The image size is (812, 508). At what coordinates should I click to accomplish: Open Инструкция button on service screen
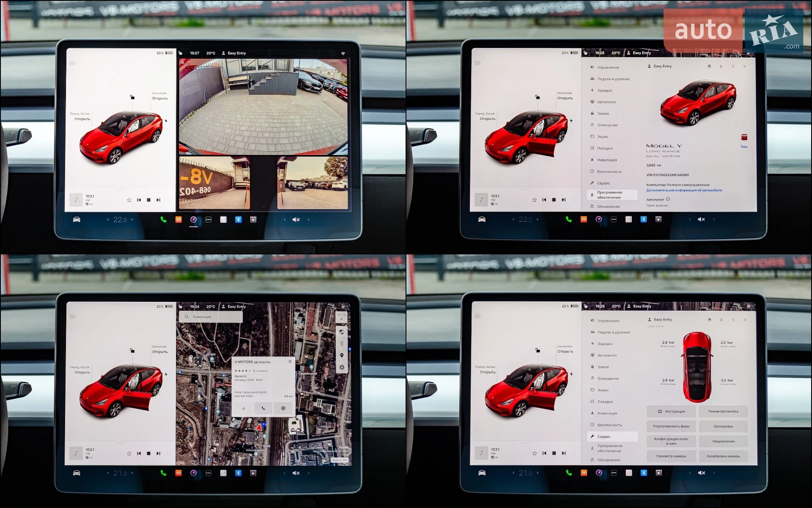click(x=671, y=411)
